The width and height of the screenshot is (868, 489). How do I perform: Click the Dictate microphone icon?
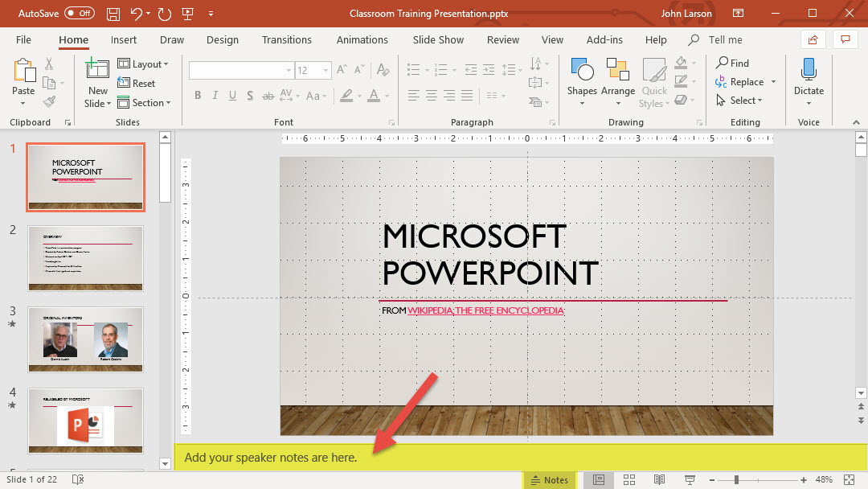coord(809,70)
